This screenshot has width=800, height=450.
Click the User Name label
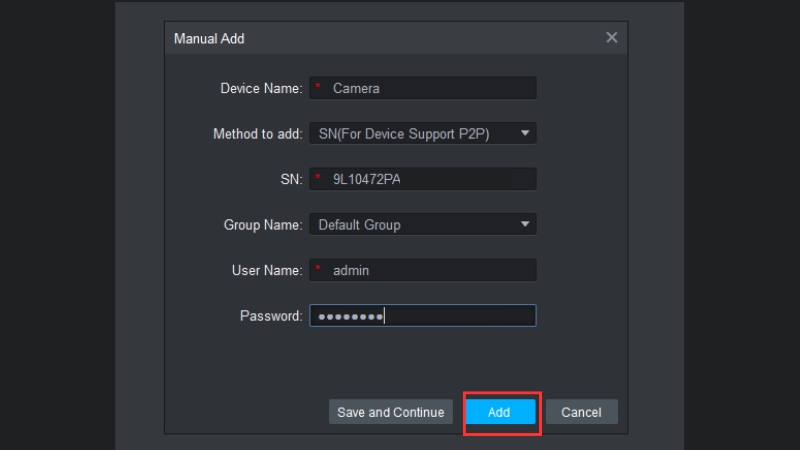[x=265, y=270]
